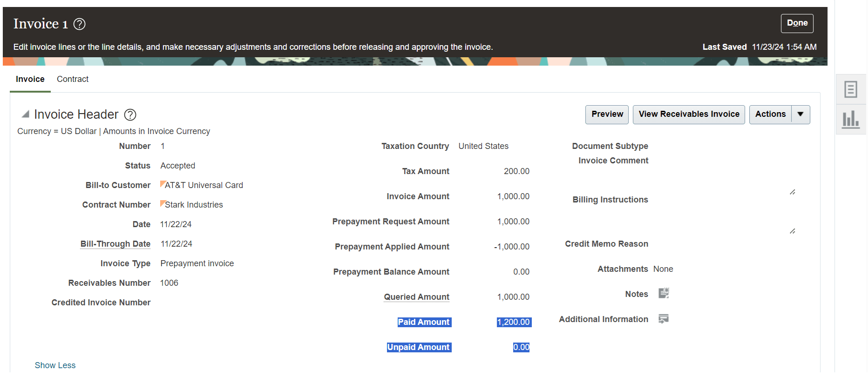Open the Actions dropdown arrow
Screen dimensions: 868x377
point(800,114)
